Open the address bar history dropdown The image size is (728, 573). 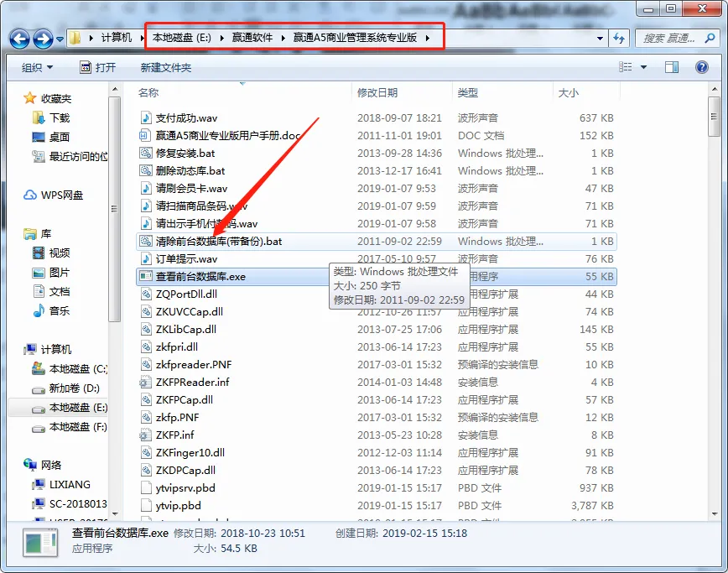600,38
